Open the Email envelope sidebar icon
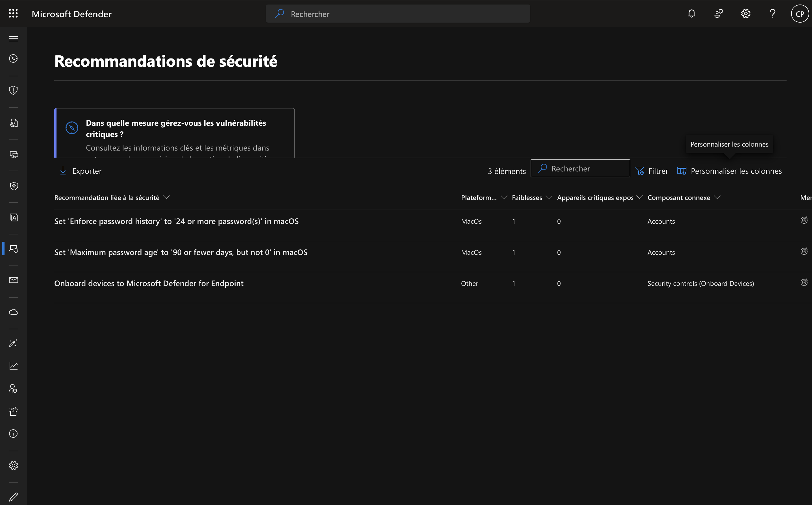The width and height of the screenshot is (812, 505). (x=13, y=280)
